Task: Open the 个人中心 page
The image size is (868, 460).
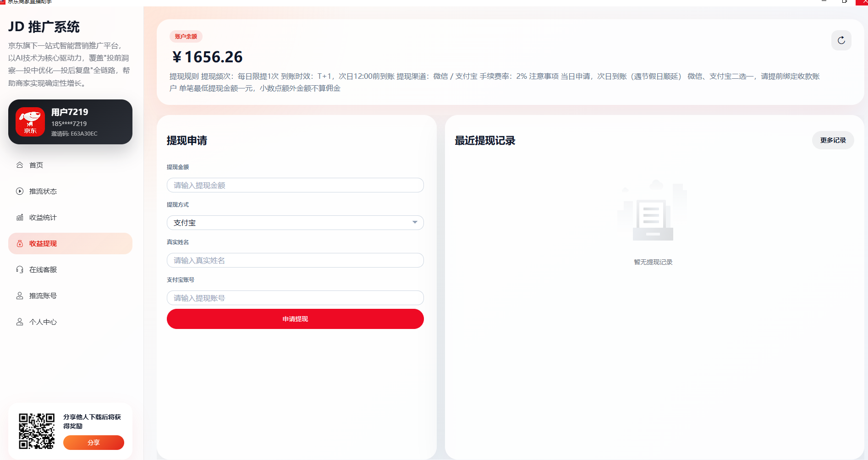Action: 70,322
